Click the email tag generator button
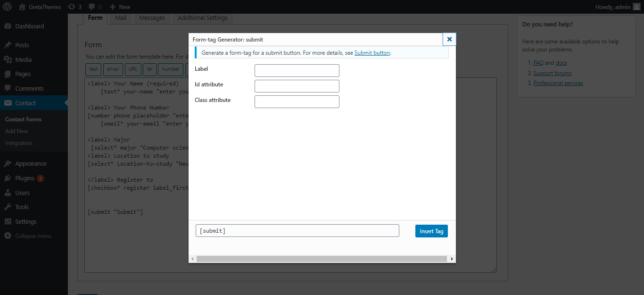 (x=113, y=69)
